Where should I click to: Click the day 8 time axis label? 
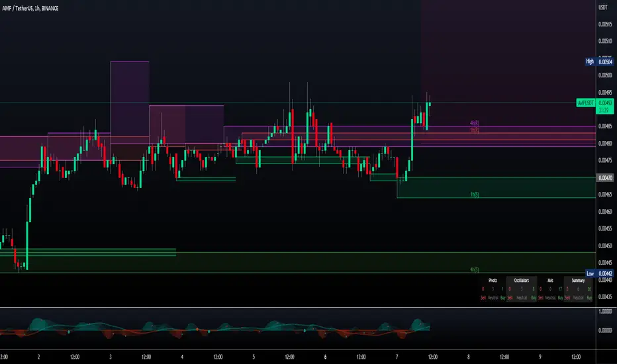(x=468, y=357)
